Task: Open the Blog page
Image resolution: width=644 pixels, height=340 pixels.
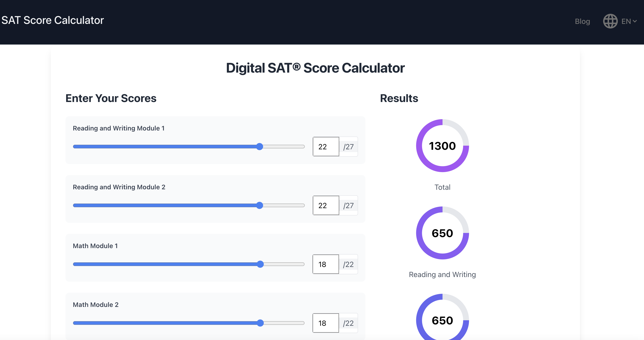Action: point(582,21)
